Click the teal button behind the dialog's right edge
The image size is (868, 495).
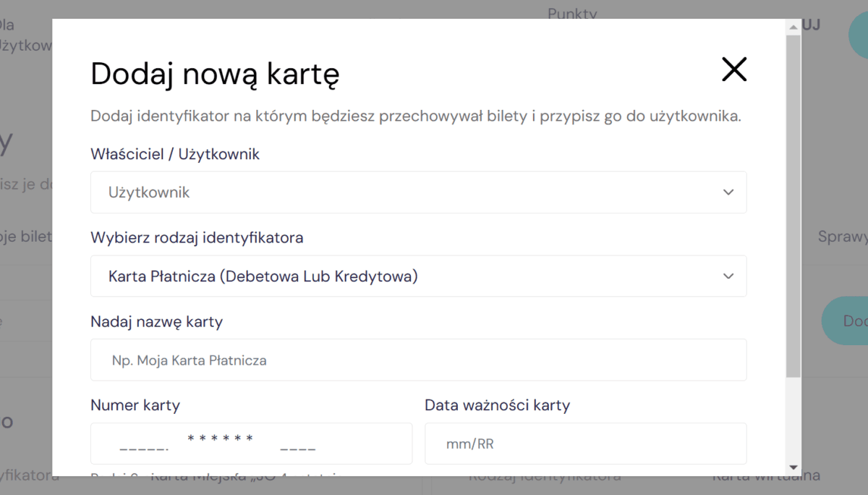click(x=845, y=321)
